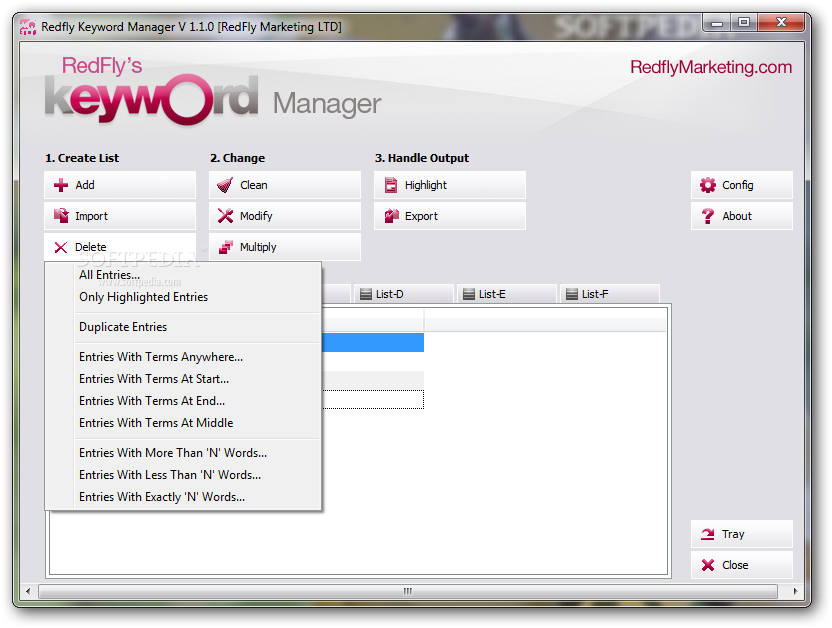Click the crossed tools Modify icon

[x=226, y=216]
